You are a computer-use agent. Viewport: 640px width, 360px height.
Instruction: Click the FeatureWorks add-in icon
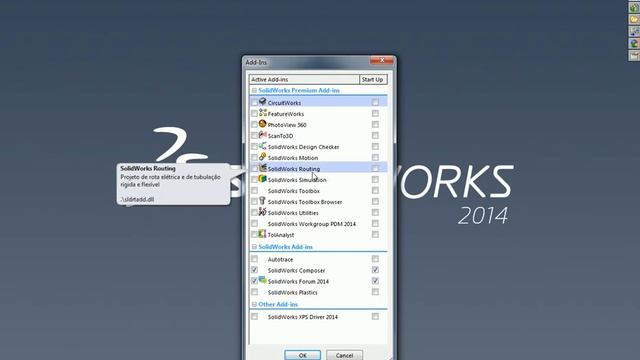click(262, 113)
